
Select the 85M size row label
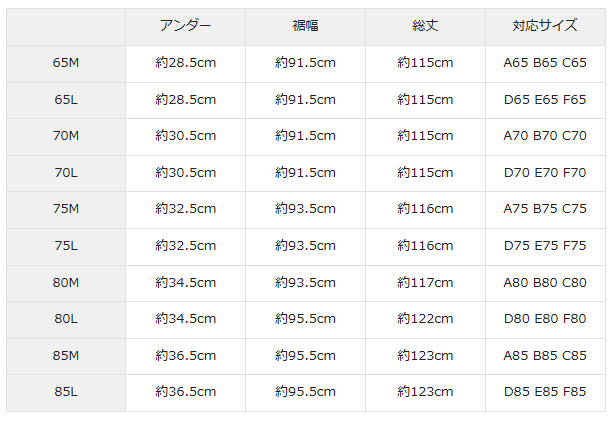tap(66, 356)
